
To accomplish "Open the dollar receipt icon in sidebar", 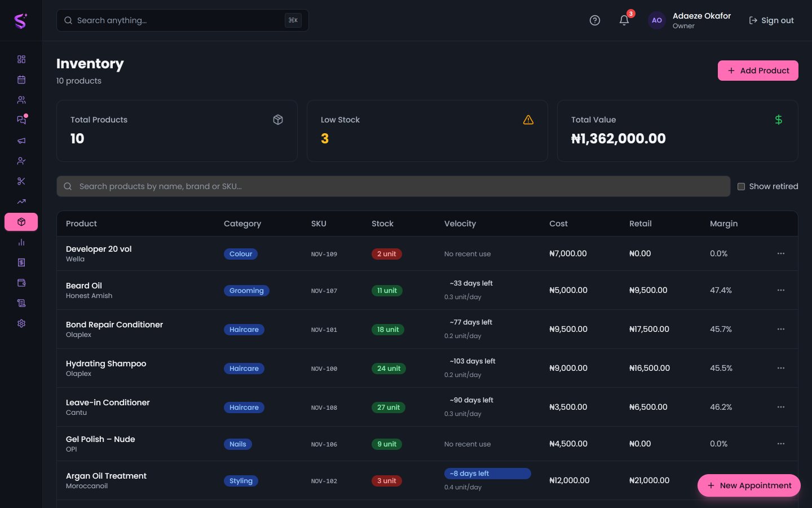I will click(21, 262).
